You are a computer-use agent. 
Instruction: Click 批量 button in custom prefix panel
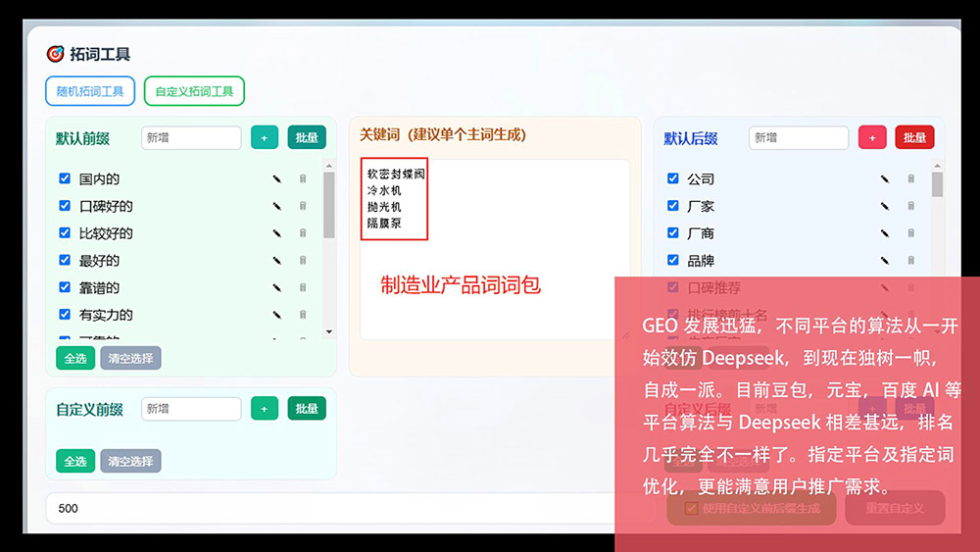pos(307,409)
